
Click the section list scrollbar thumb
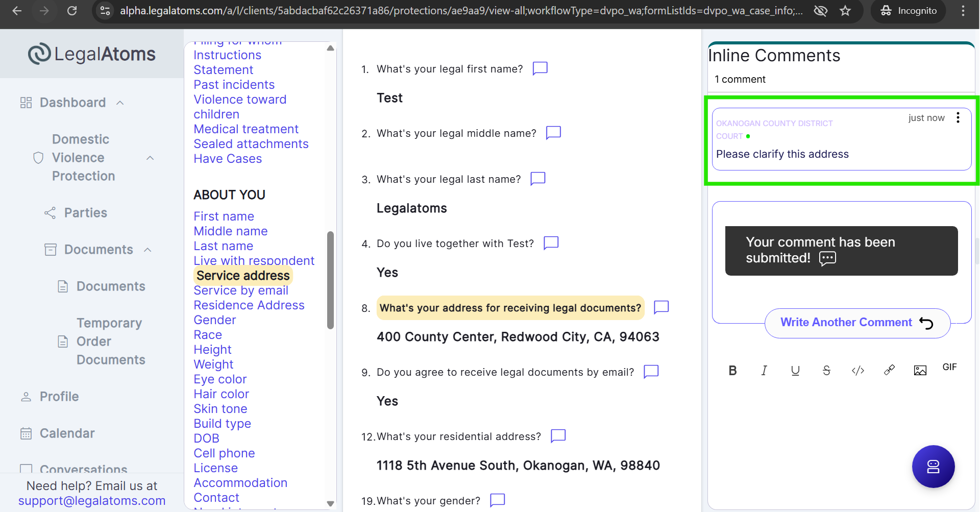(330, 280)
